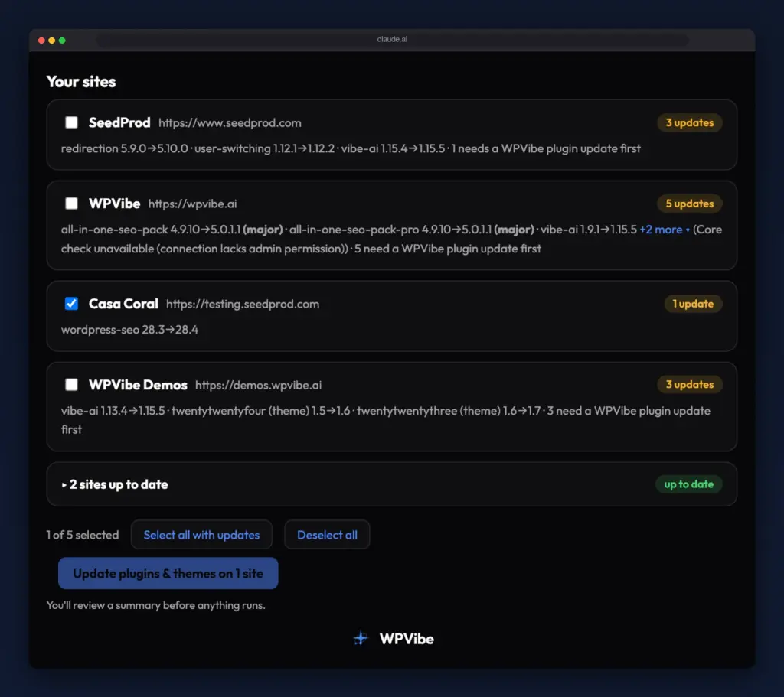
Task: Click the Your sites heading
Action: 81,81
